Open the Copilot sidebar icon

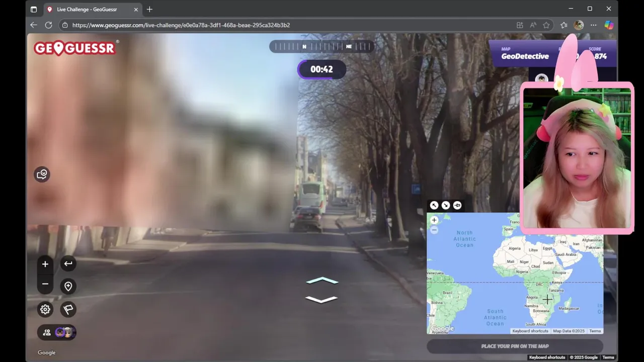point(609,25)
